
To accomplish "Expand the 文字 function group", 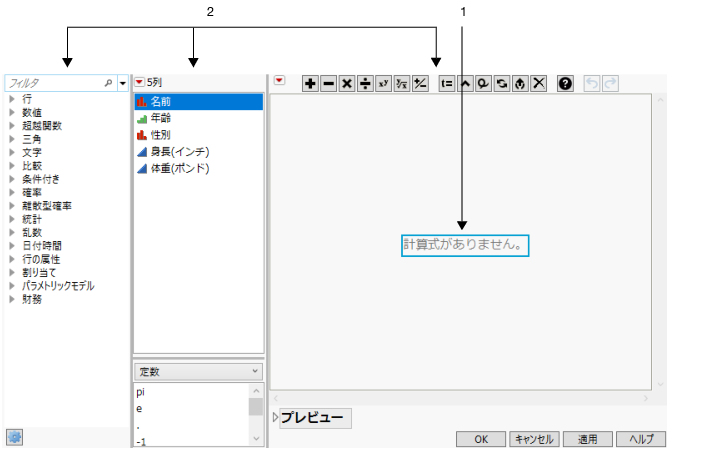I will 12,152.
